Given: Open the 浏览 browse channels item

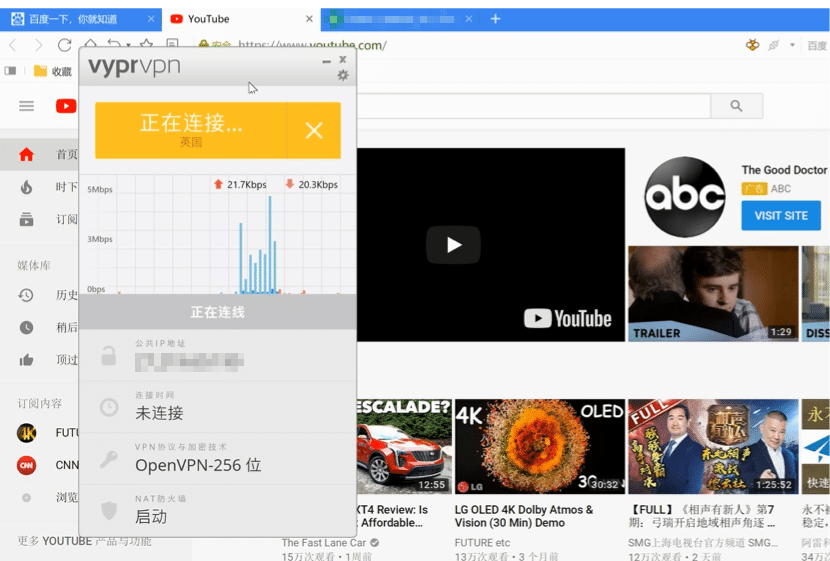Looking at the screenshot, I should tap(40, 497).
